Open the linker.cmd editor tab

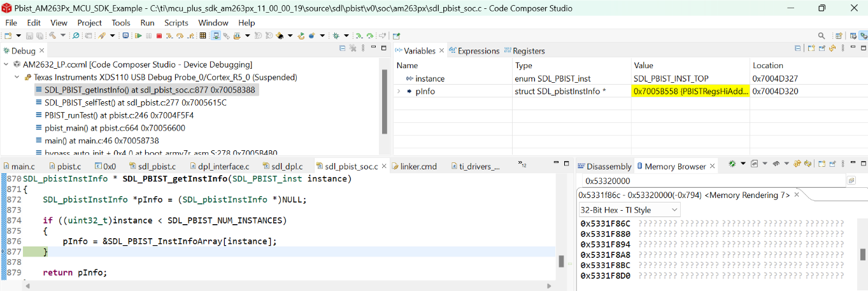(414, 166)
